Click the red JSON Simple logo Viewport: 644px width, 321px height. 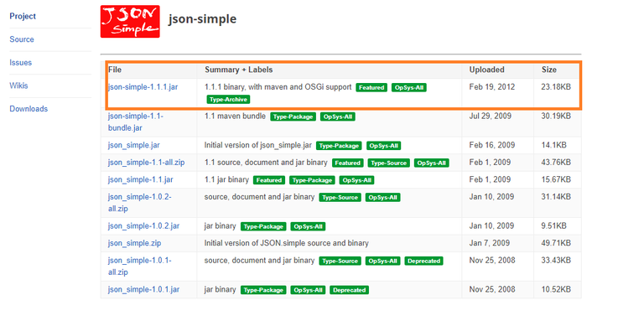[130, 21]
